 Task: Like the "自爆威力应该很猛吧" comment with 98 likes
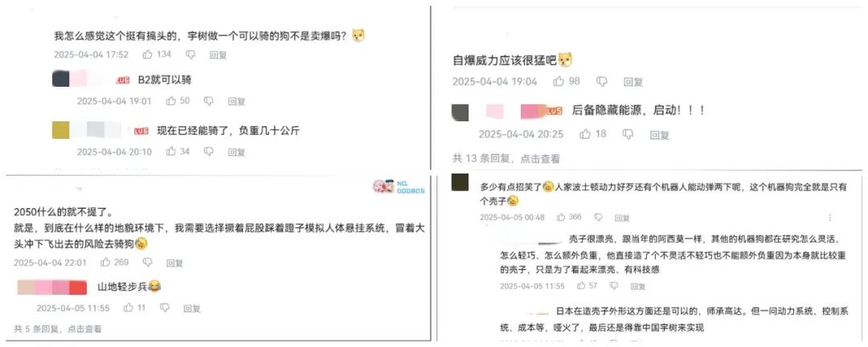559,81
